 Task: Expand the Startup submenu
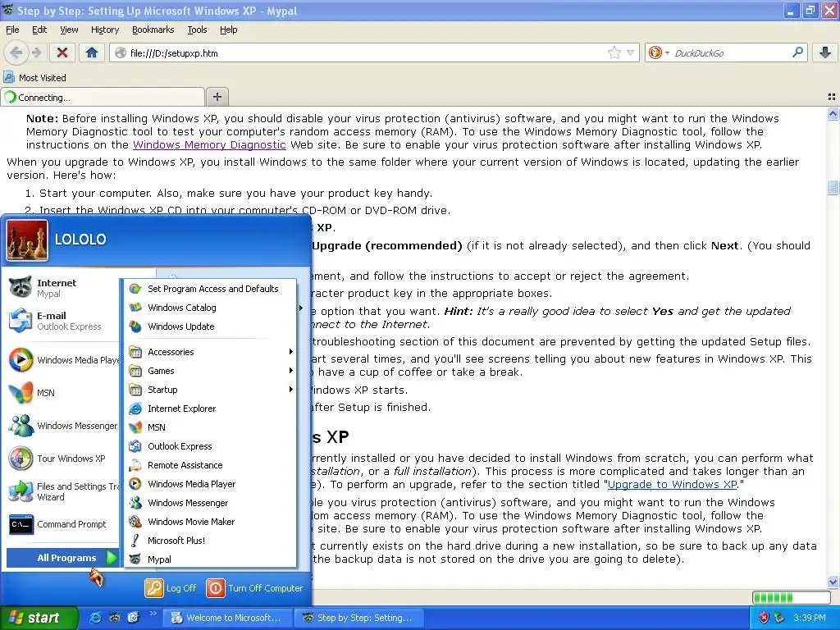211,390
